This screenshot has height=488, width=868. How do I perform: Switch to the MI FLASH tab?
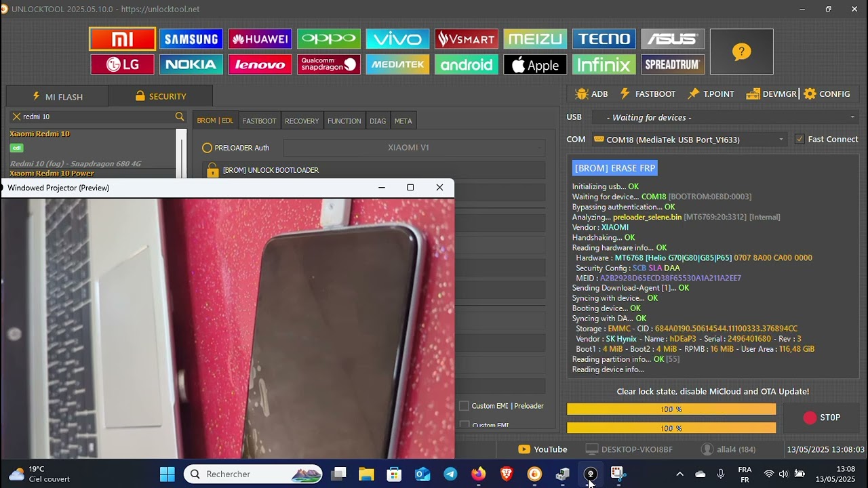pos(57,96)
